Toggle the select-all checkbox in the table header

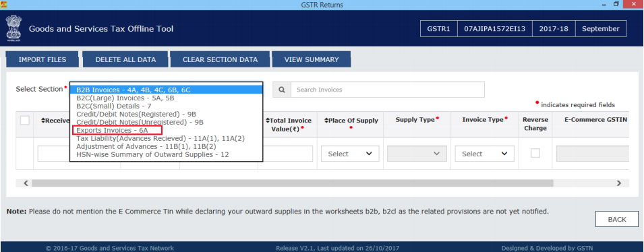coord(25,120)
